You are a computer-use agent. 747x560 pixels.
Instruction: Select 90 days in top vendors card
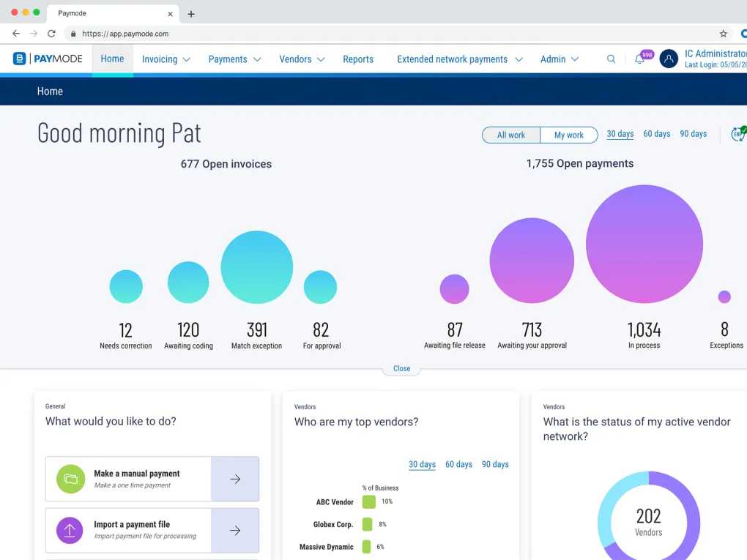495,464
